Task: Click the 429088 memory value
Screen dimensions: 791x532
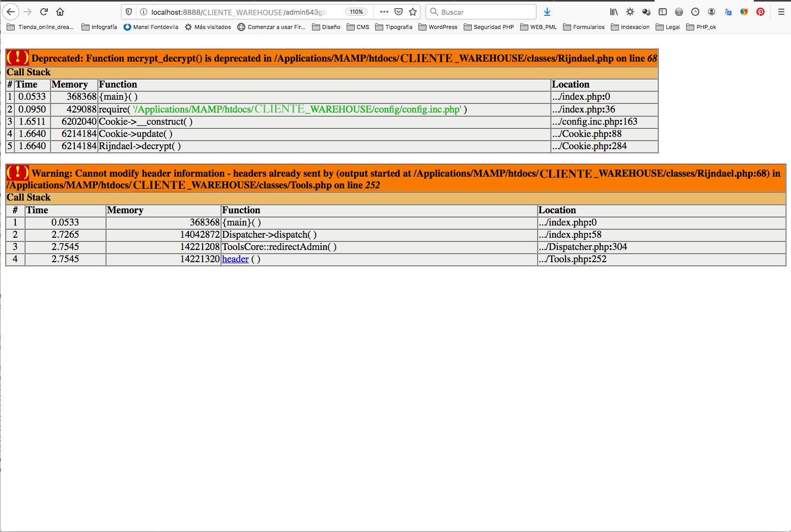Action: click(x=81, y=109)
